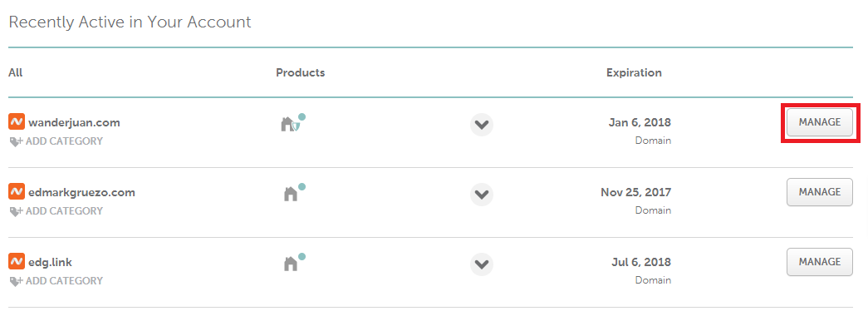Screen dimensions: 868x316
Task: Sort by the Expiration column header
Action: 634,72
